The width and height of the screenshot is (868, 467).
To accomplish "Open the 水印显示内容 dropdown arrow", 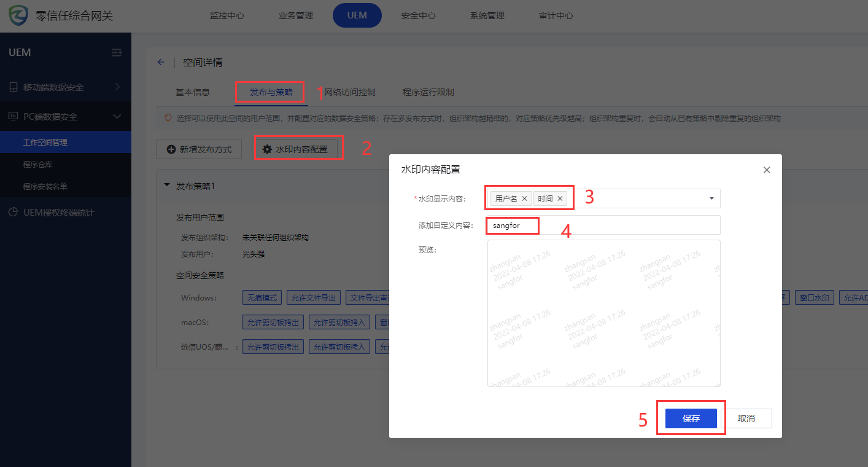I will point(711,198).
